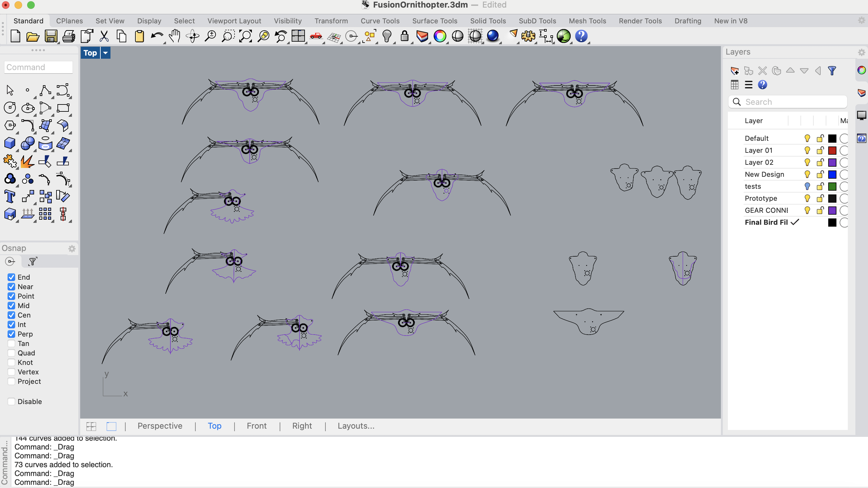Uncheck the Cen osnap
868x488 pixels.
(x=11, y=315)
